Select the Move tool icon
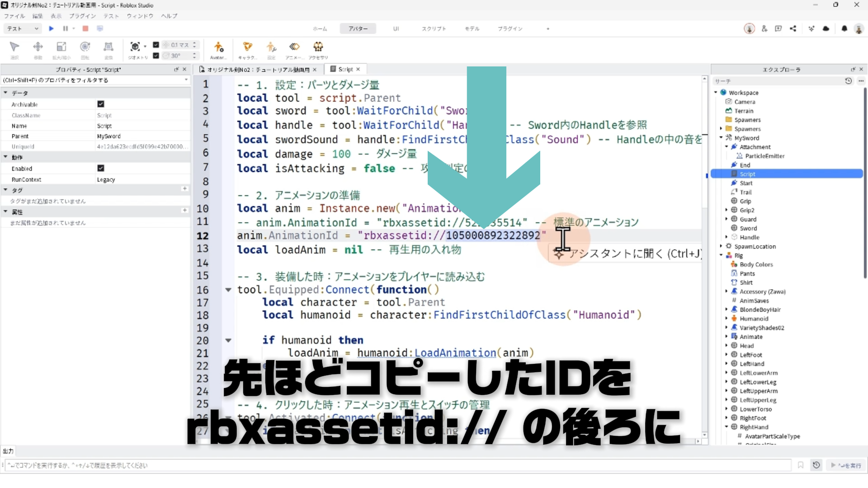The image size is (868, 488). click(x=38, y=47)
